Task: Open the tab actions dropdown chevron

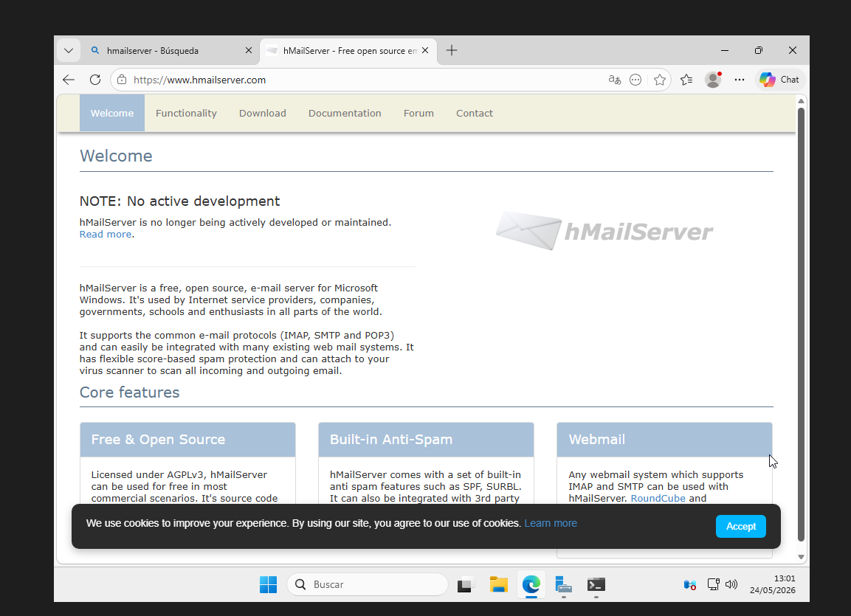Action: point(69,50)
